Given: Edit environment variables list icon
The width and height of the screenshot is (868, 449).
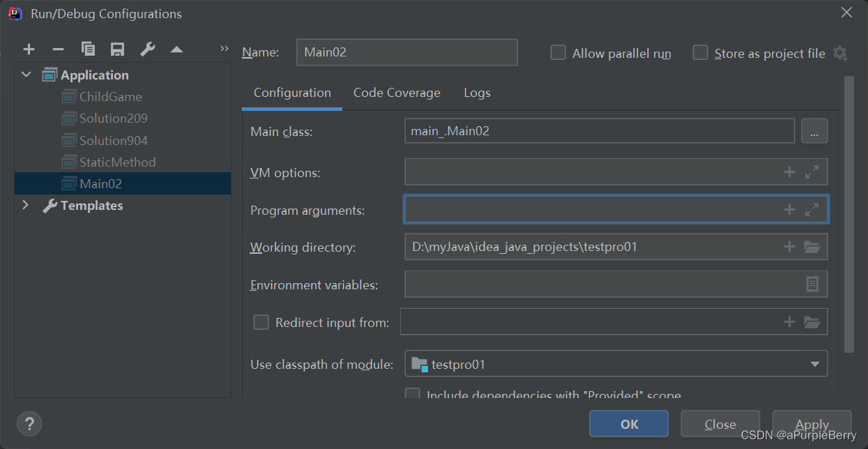Looking at the screenshot, I should pos(812,284).
